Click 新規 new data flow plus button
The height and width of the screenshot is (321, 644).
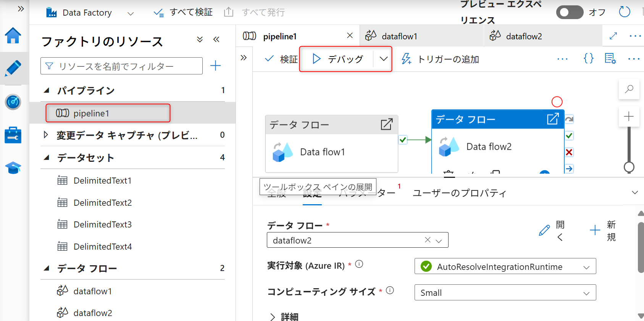[603, 231]
